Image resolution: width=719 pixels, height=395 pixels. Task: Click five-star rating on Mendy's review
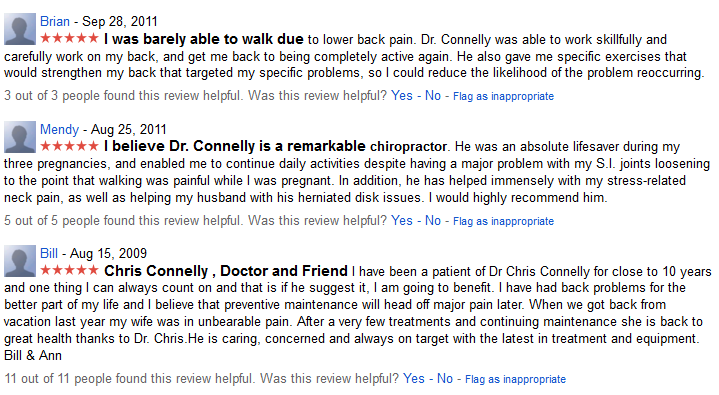[x=69, y=146]
